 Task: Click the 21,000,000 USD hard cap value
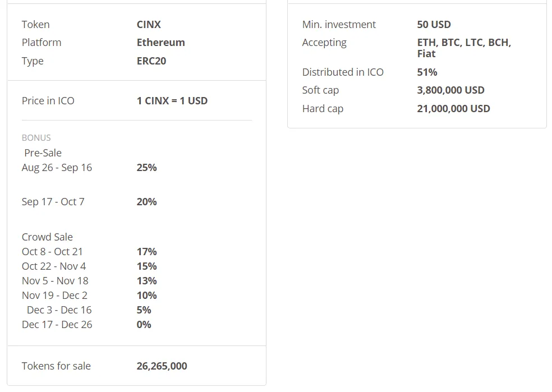pos(453,109)
